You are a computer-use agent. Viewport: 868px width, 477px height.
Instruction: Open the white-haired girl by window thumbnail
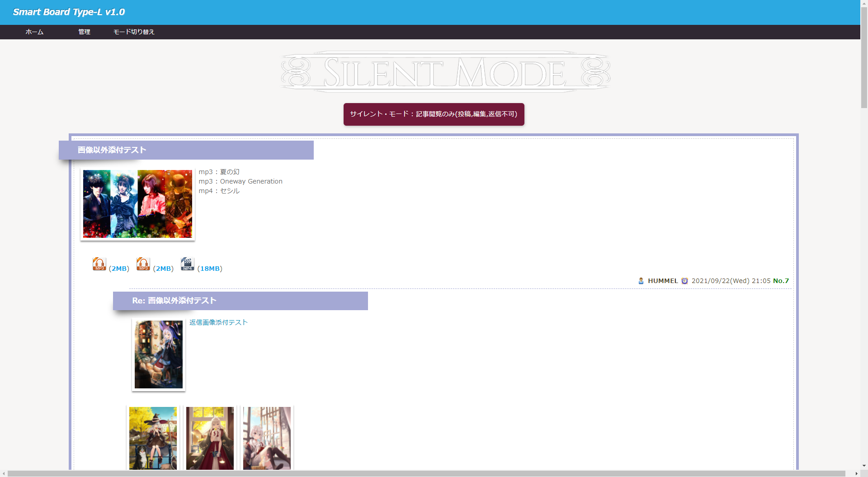coord(267,438)
